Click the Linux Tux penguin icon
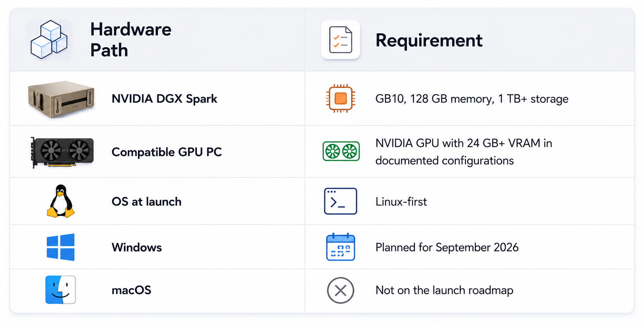Image resolution: width=644 pixels, height=322 pixels. coord(61,201)
